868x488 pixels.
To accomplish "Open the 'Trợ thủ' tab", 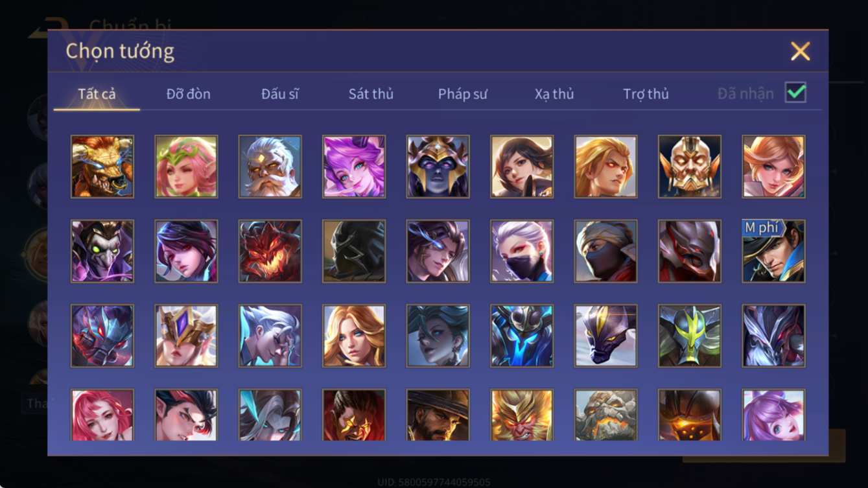I will (x=646, y=94).
